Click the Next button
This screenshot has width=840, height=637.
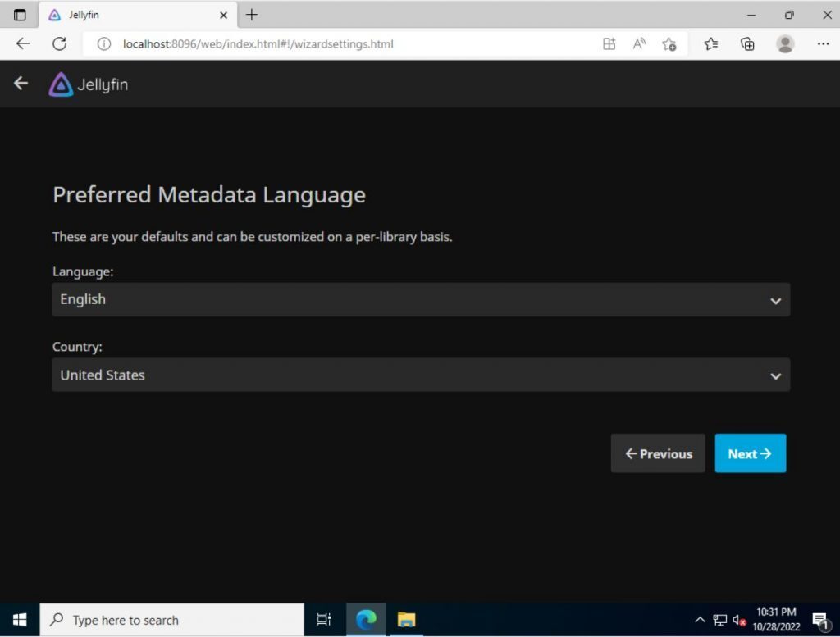point(750,453)
